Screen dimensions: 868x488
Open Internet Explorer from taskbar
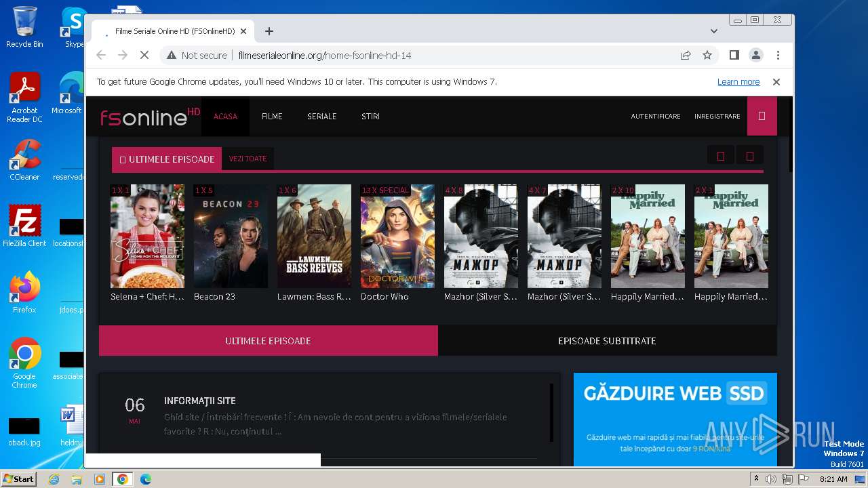pyautogui.click(x=54, y=479)
